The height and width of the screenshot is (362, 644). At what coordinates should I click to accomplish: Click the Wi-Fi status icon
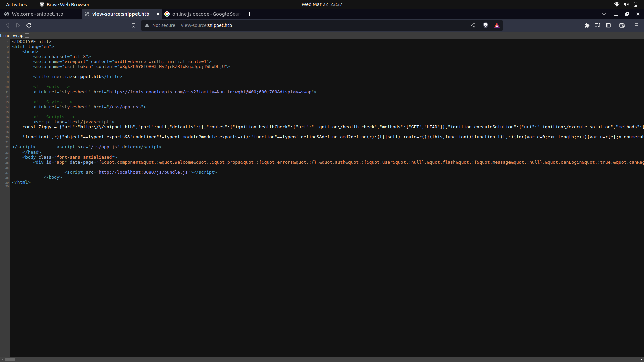617,4
